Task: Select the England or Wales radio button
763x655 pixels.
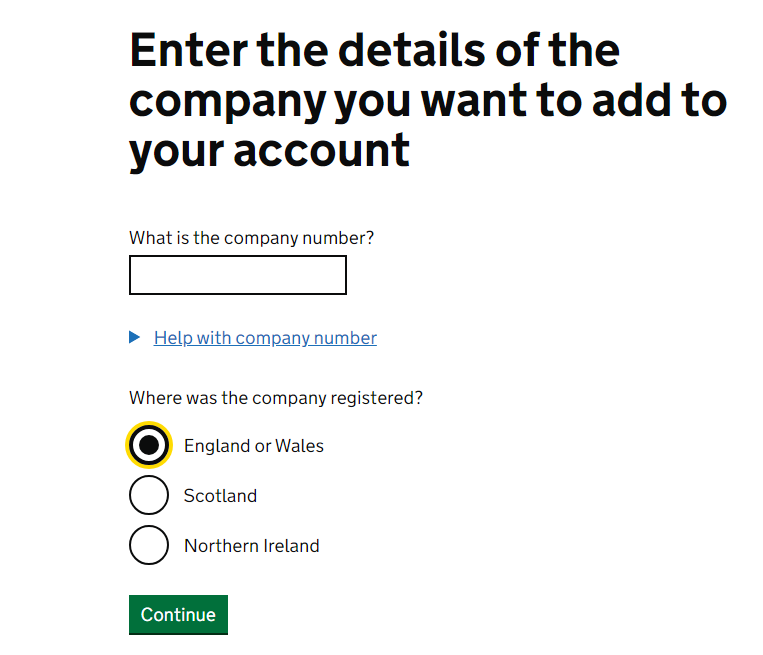Action: coord(149,446)
